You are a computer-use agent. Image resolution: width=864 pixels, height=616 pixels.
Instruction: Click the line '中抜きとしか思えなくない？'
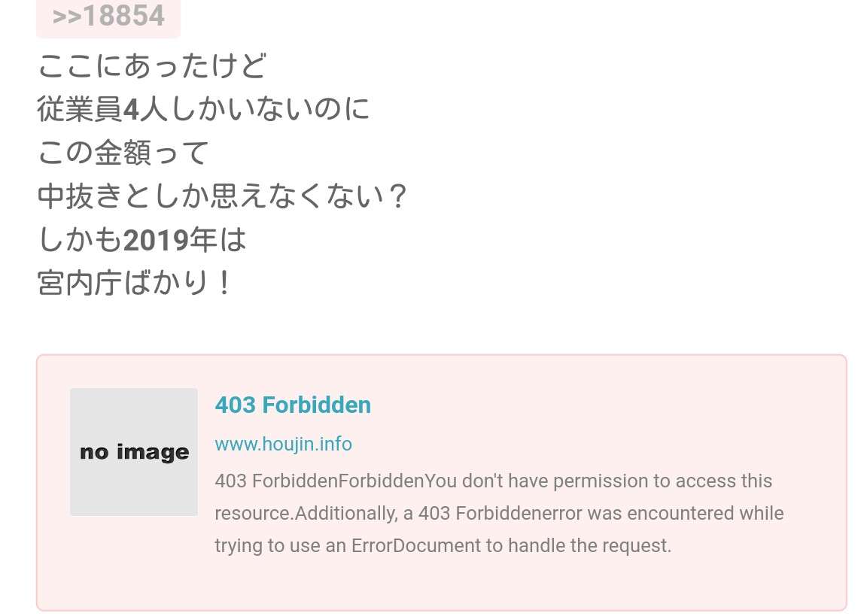pyautogui.click(x=223, y=196)
